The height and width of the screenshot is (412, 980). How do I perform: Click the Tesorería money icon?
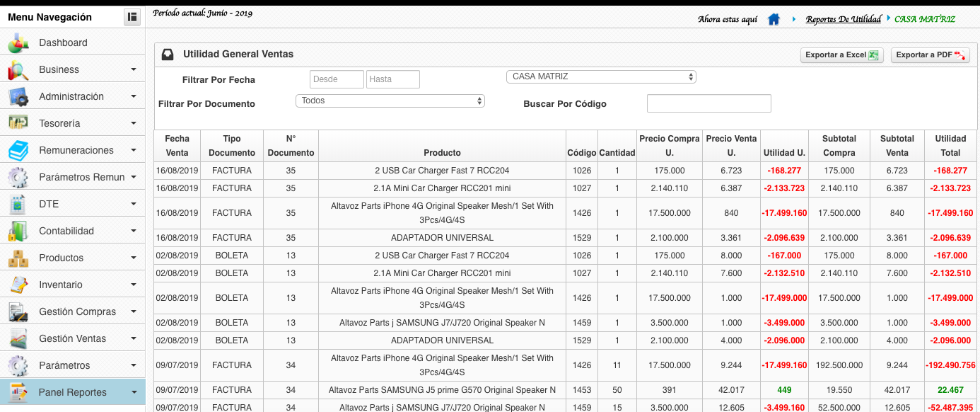(18, 123)
